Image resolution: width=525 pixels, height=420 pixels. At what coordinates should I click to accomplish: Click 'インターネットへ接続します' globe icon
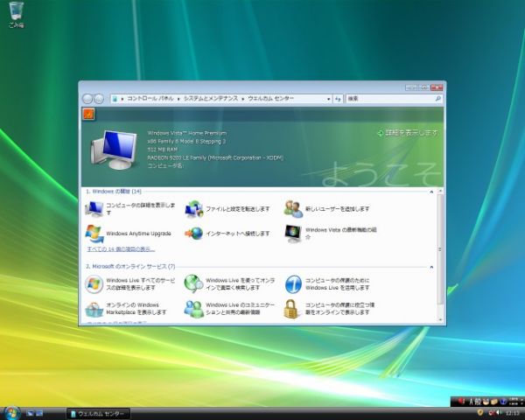click(193, 234)
